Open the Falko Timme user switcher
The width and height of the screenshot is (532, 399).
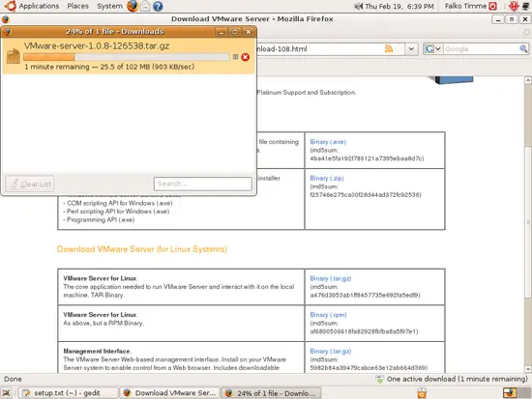(x=465, y=6)
